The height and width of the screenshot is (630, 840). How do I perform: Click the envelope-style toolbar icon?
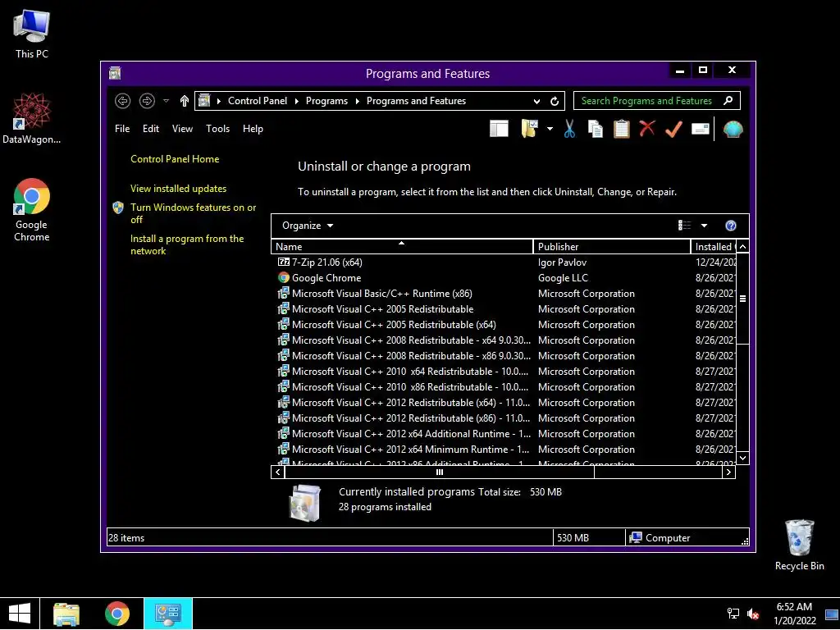coord(701,129)
